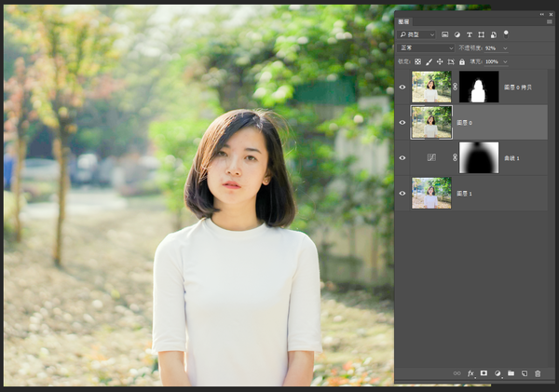Hide the 曲线 1 curves layer

(x=402, y=157)
